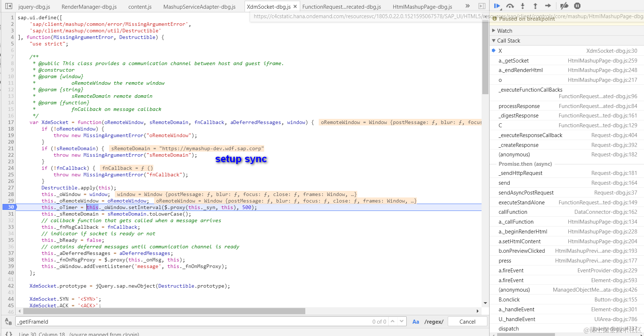This screenshot has width=644, height=336.
Task: Step into next function call
Action: coord(523,6)
